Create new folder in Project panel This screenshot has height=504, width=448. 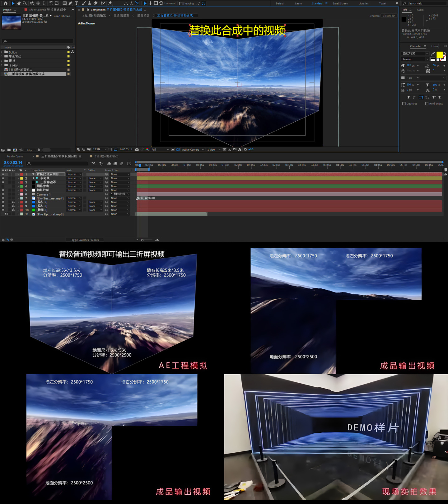pos(9,150)
